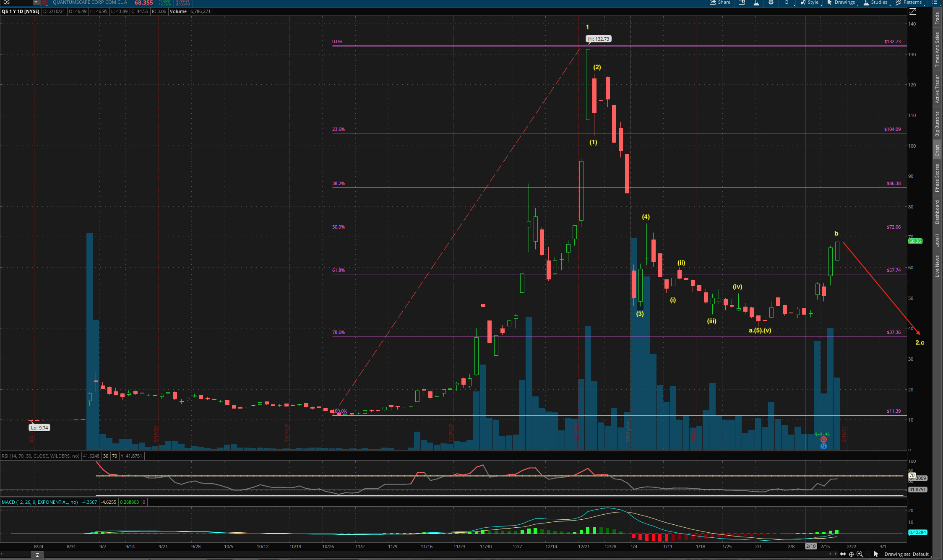943x560 pixels.
Task: Open the Level II side tab
Action: click(937, 240)
